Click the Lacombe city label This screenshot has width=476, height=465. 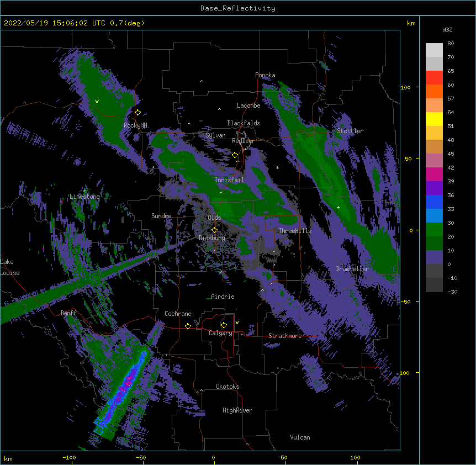click(x=248, y=105)
